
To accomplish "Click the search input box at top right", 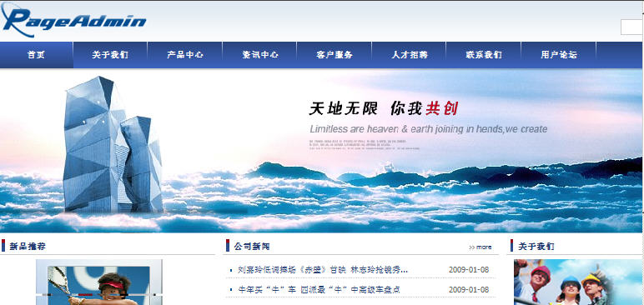I will tap(632, 27).
